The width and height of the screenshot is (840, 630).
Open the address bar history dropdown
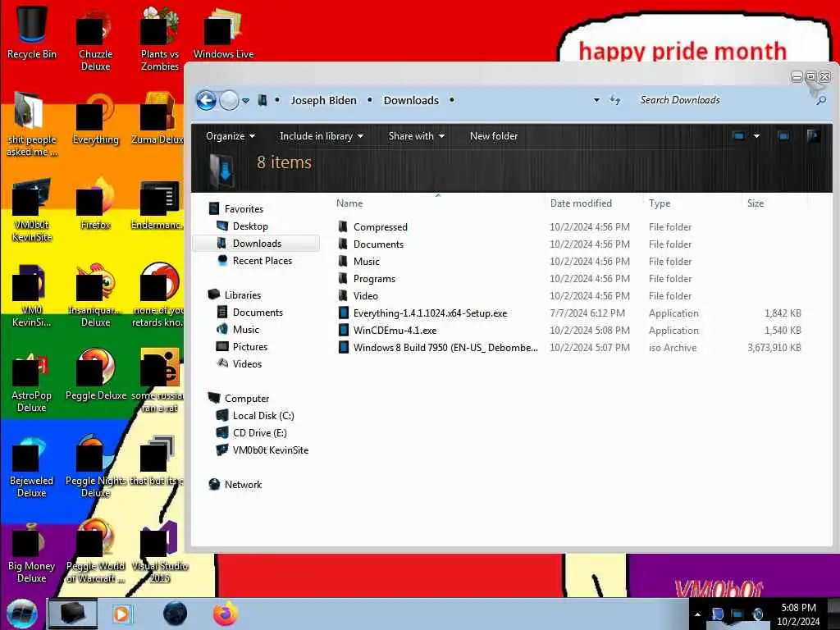[596, 100]
